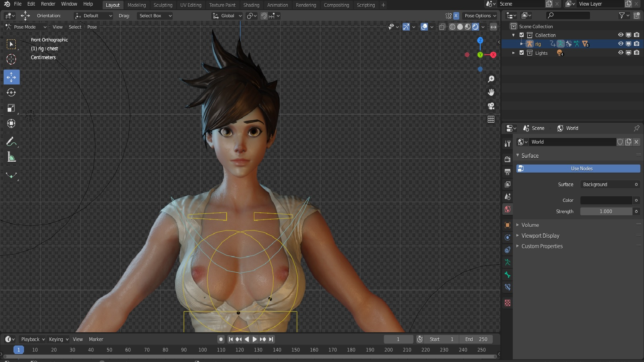This screenshot has height=362, width=644.
Task: Activate the Annotate tool
Action: click(11, 142)
